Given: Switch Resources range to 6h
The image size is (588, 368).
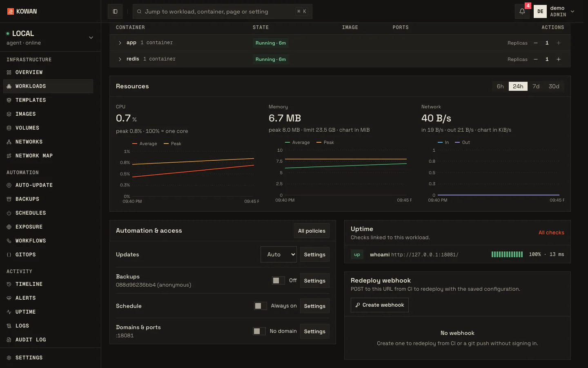Looking at the screenshot, I should (x=500, y=86).
